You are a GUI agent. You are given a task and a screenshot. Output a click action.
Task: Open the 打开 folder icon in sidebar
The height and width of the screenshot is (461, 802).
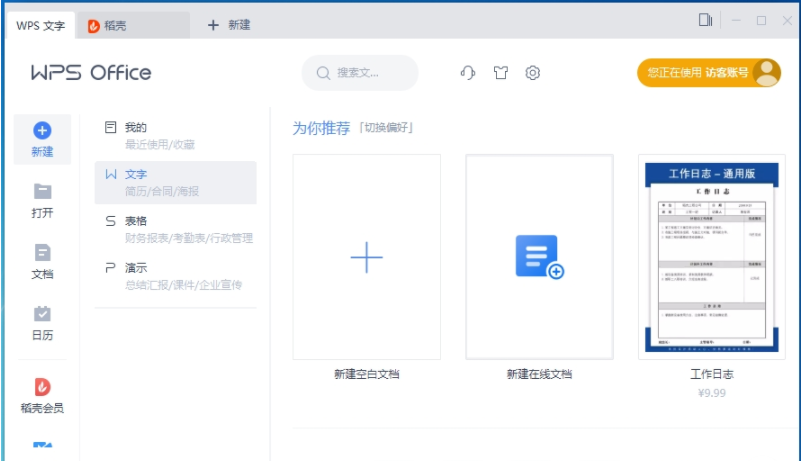click(42, 191)
